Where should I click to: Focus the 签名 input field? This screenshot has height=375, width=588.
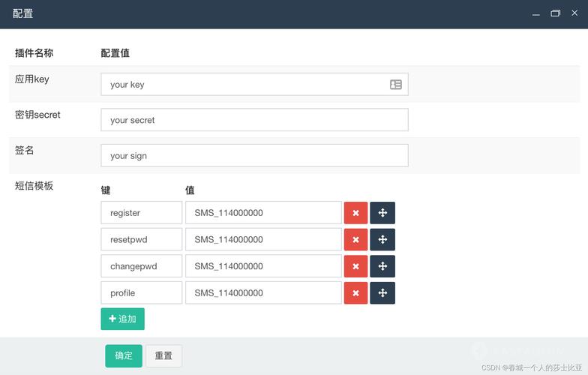tap(255, 156)
